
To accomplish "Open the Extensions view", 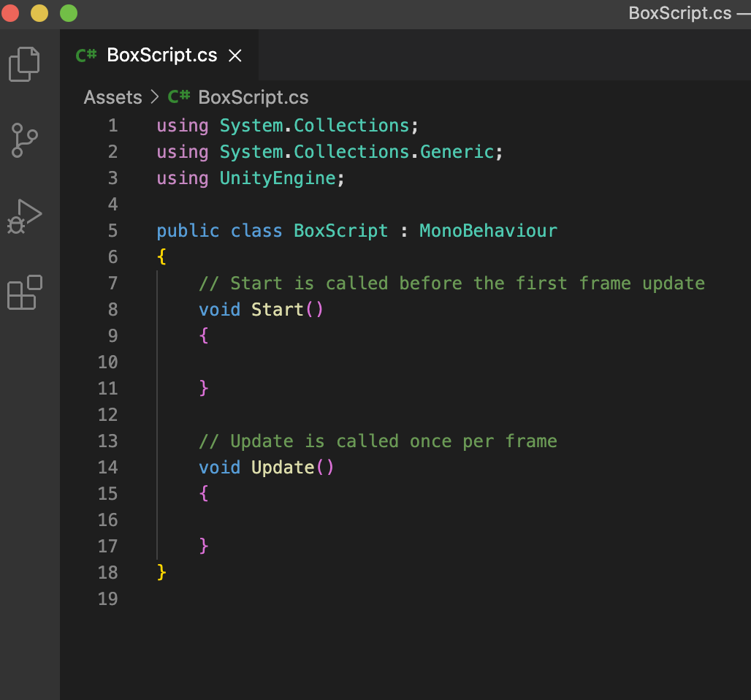I will (25, 292).
